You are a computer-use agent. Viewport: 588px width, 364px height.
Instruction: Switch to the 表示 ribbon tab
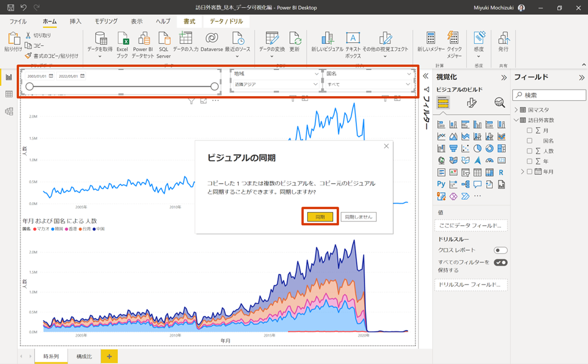136,21
